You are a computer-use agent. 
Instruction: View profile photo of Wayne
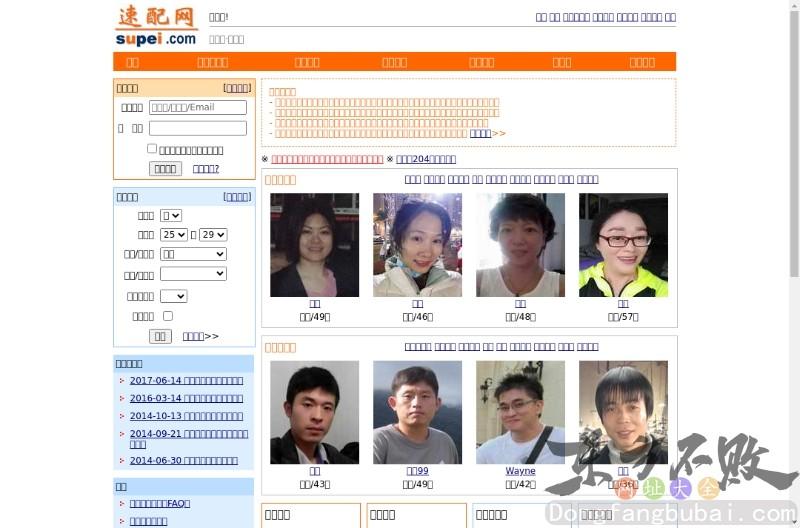click(520, 412)
